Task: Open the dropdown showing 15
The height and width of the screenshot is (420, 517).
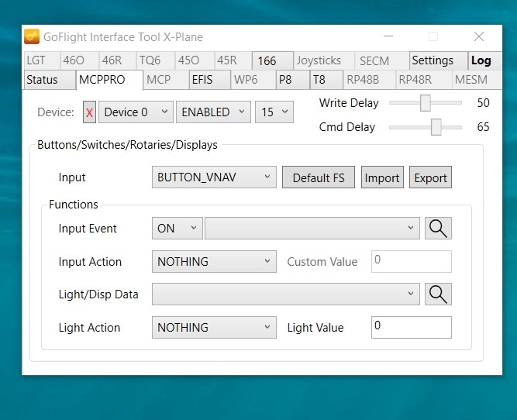Action: 274,112
